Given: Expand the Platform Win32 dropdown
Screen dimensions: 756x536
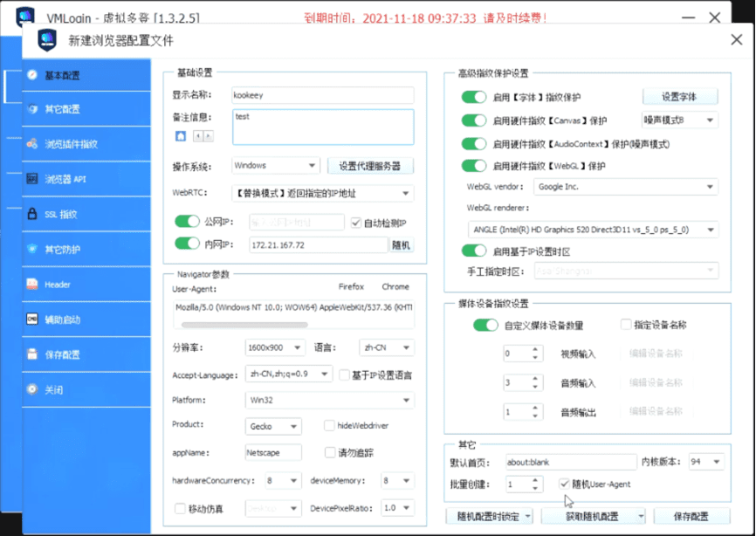Looking at the screenshot, I should [x=329, y=400].
